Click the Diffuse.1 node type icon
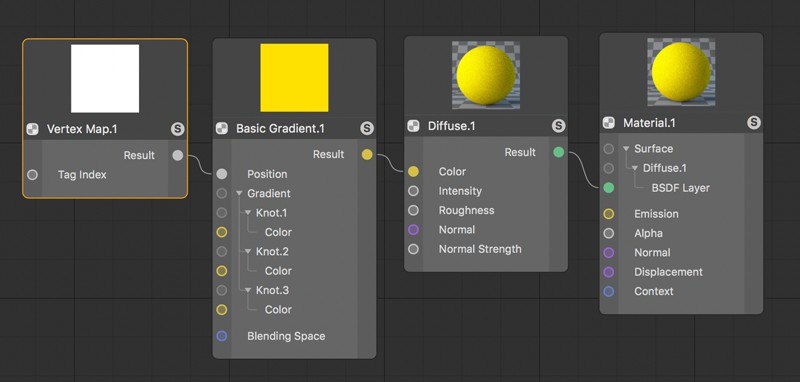This screenshot has width=800, height=382. (x=413, y=126)
